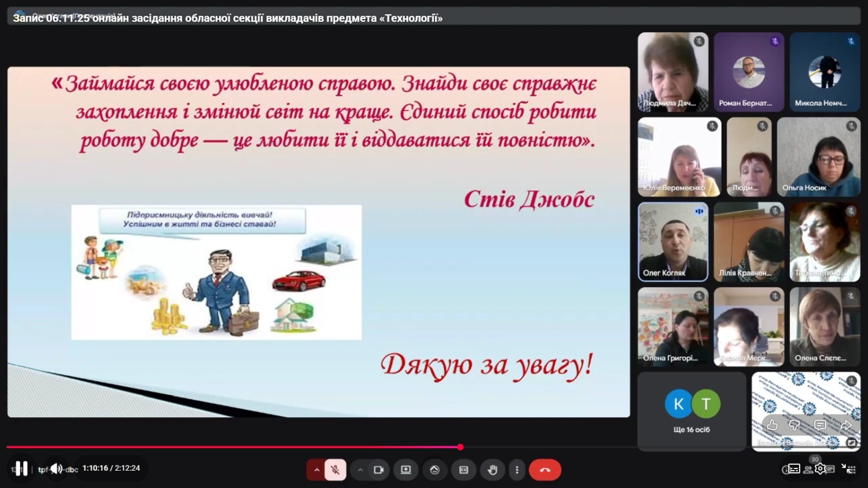This screenshot has height=488, width=868.
Task: Click the red progress bar scrubber handle
Action: [460, 447]
